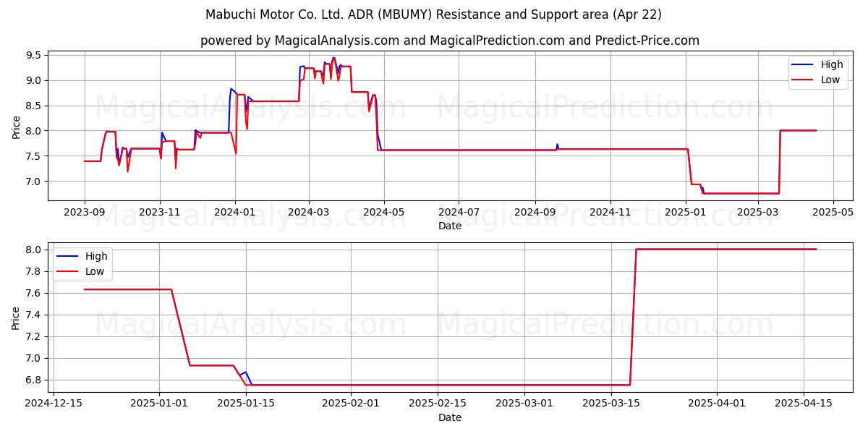Click the 7.4 price tick on bottom chart
868x434 pixels.
pyautogui.click(x=35, y=315)
